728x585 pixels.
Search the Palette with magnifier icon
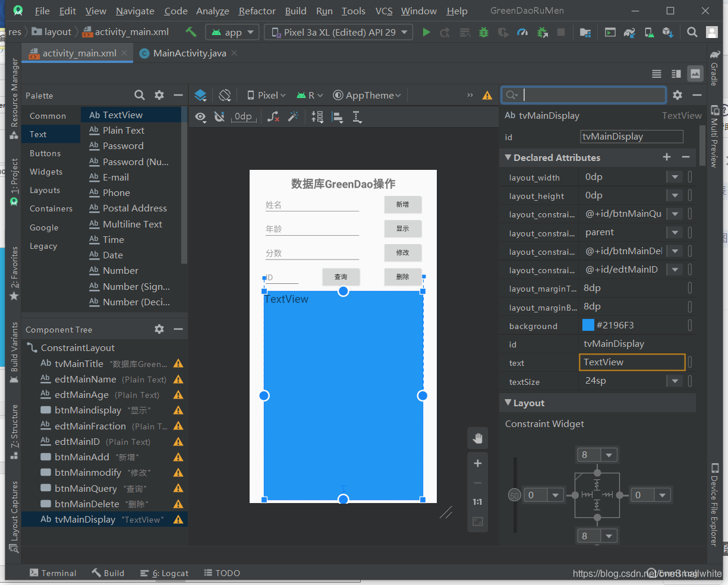tap(140, 95)
